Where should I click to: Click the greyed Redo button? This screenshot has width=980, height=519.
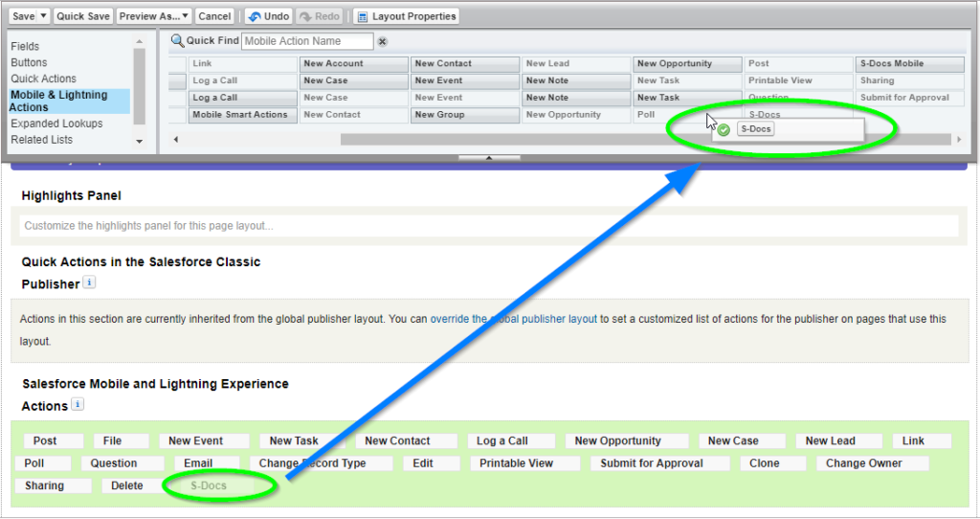(x=320, y=16)
